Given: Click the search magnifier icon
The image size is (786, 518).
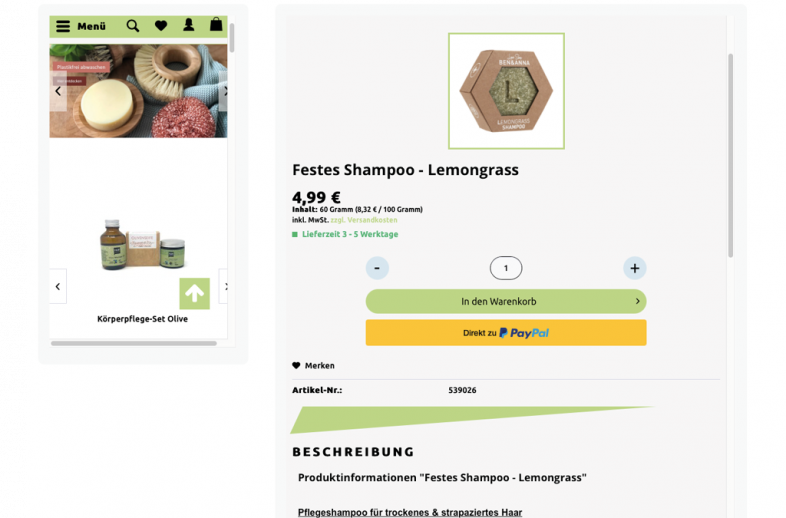Looking at the screenshot, I should coord(133,26).
